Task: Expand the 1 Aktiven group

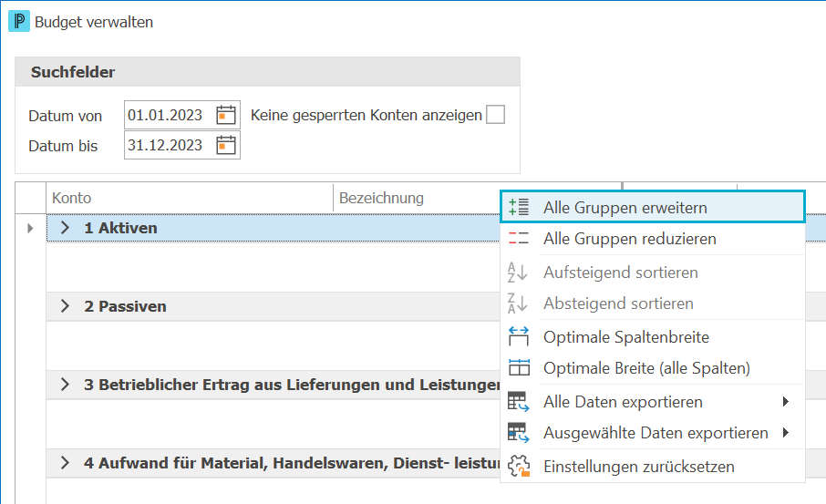Action: point(65,228)
